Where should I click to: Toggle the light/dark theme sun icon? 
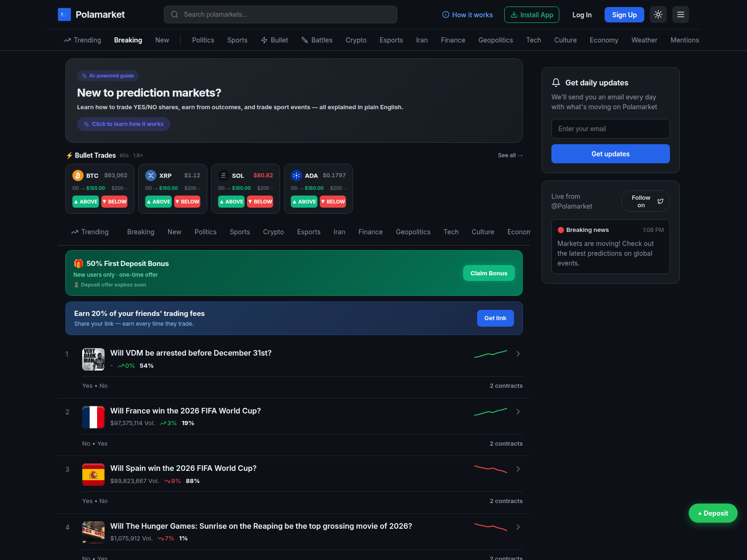(658, 14)
